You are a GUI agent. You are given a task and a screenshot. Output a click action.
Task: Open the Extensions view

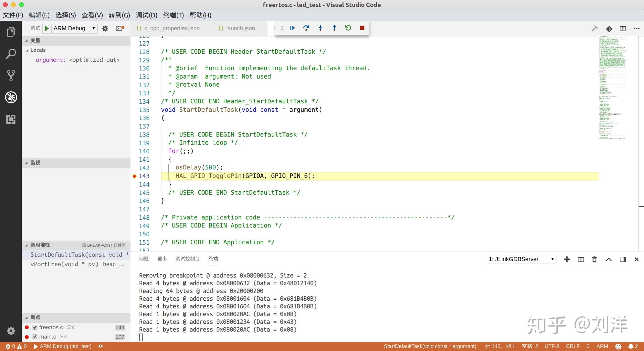[11, 119]
